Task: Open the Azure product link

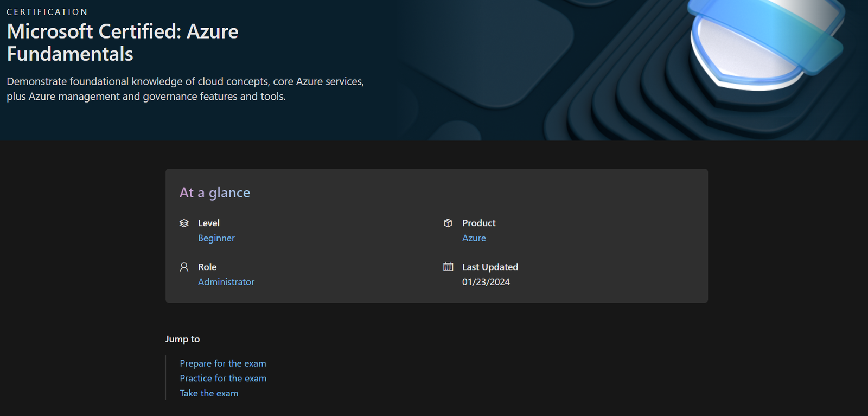Action: (474, 238)
